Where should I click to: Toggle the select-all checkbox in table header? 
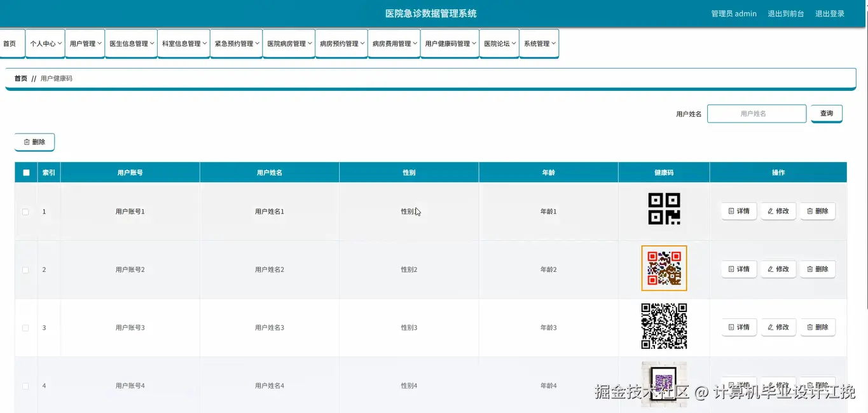26,173
